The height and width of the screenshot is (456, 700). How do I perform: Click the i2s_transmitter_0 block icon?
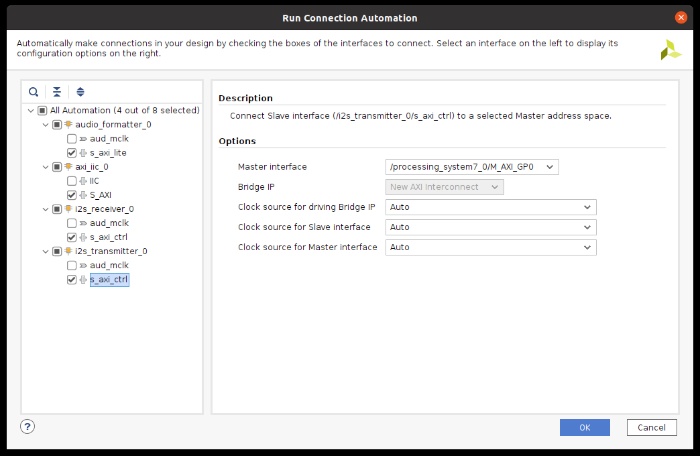point(68,251)
